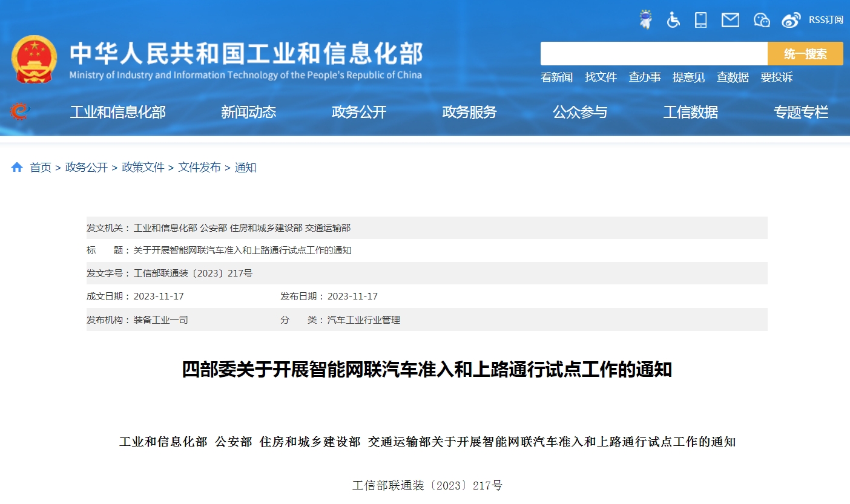Open the 查办事 quick link

coord(645,77)
